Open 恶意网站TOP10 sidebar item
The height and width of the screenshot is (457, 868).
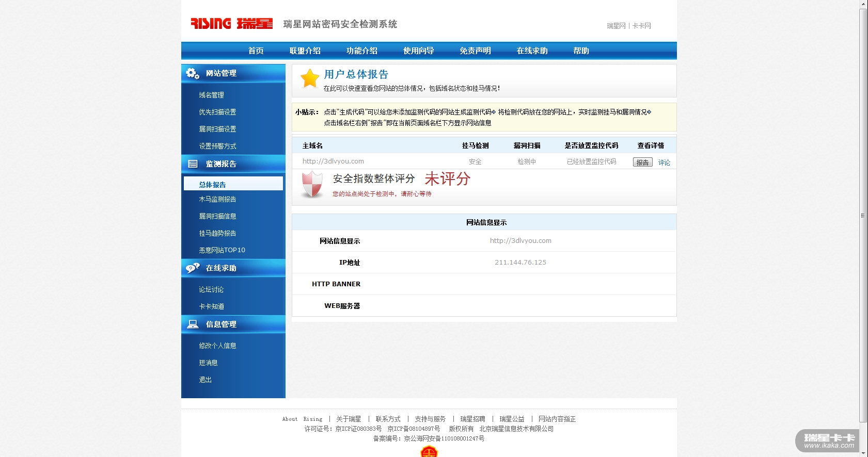(223, 250)
